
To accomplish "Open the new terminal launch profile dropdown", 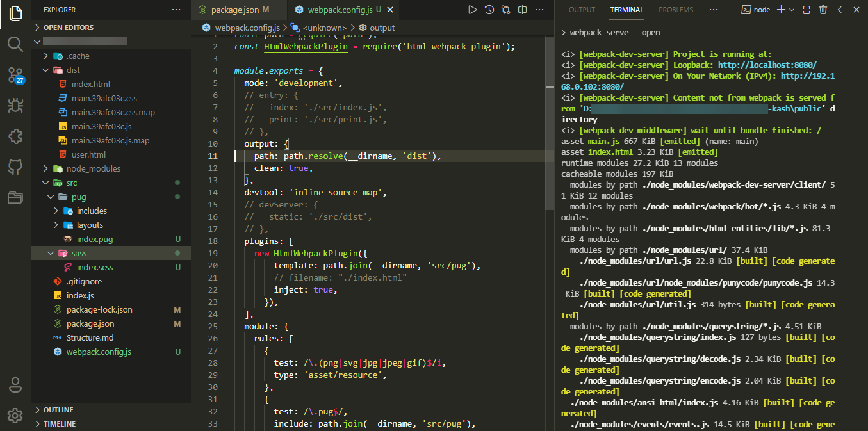I will tap(792, 10).
